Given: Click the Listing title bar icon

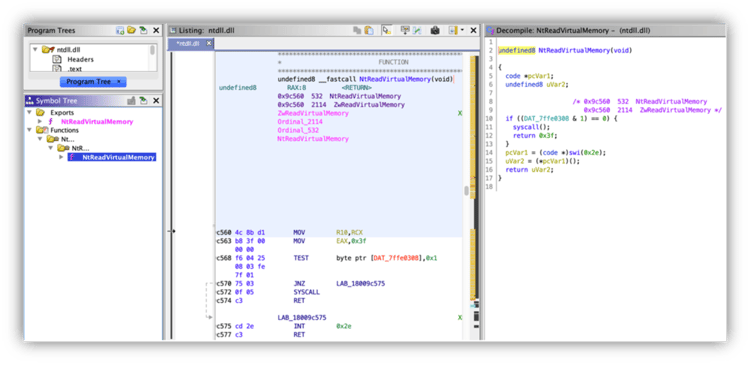Looking at the screenshot, I should click(174, 31).
